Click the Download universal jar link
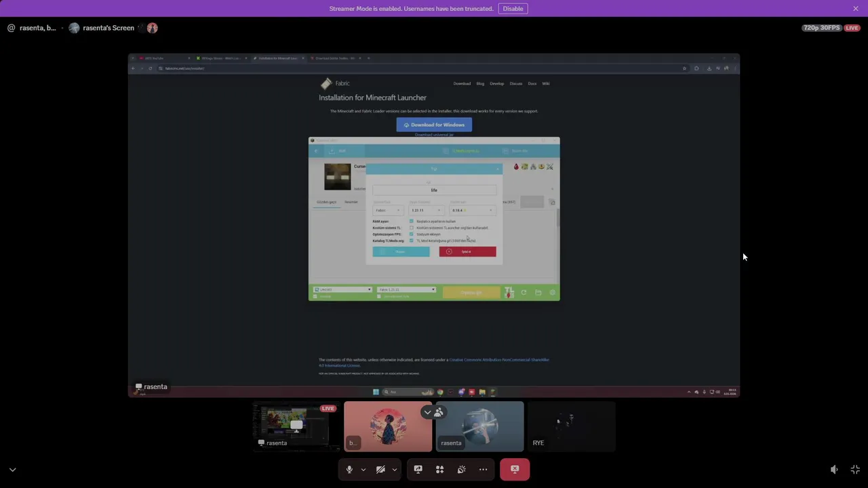 click(434, 135)
